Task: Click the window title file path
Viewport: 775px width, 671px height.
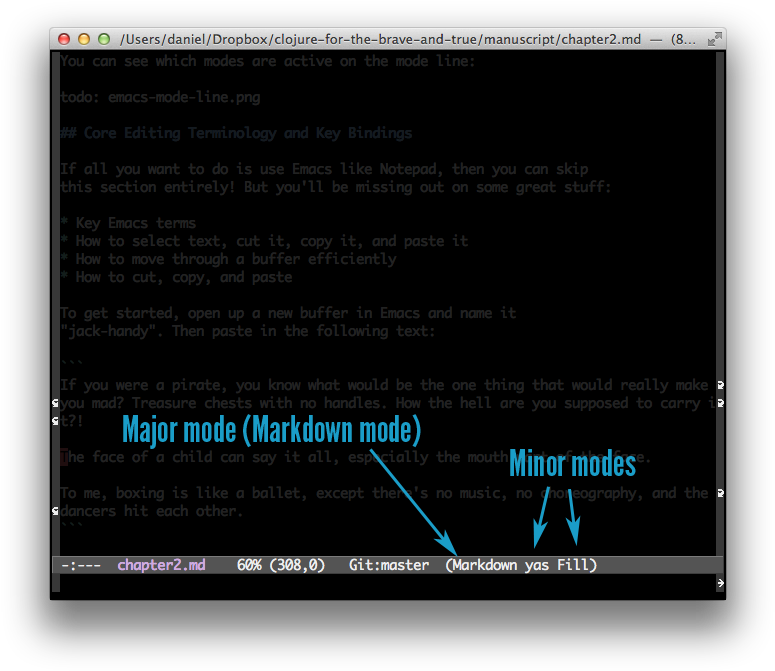Action: pos(381,39)
